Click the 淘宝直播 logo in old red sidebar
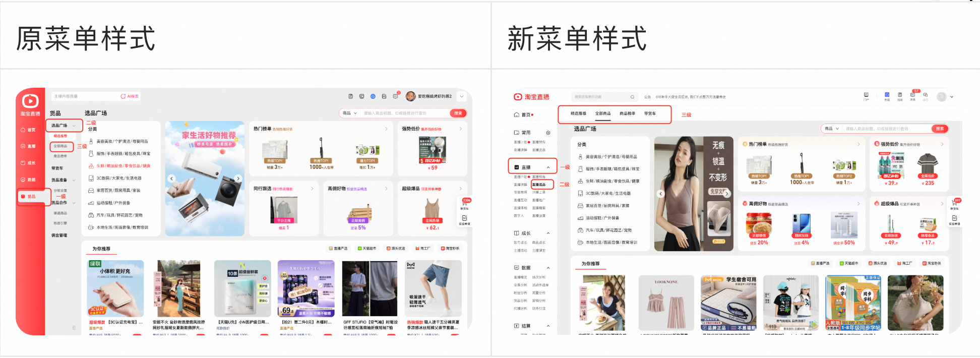Viewport: 980px width, 358px height. [x=30, y=105]
